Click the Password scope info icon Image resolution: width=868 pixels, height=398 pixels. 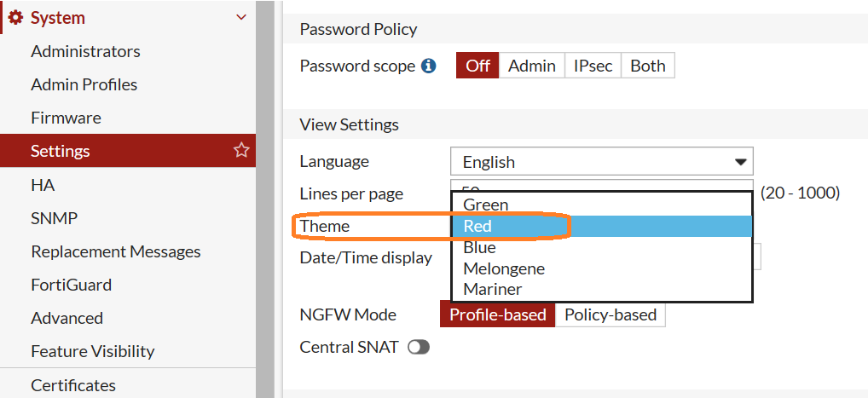(429, 66)
